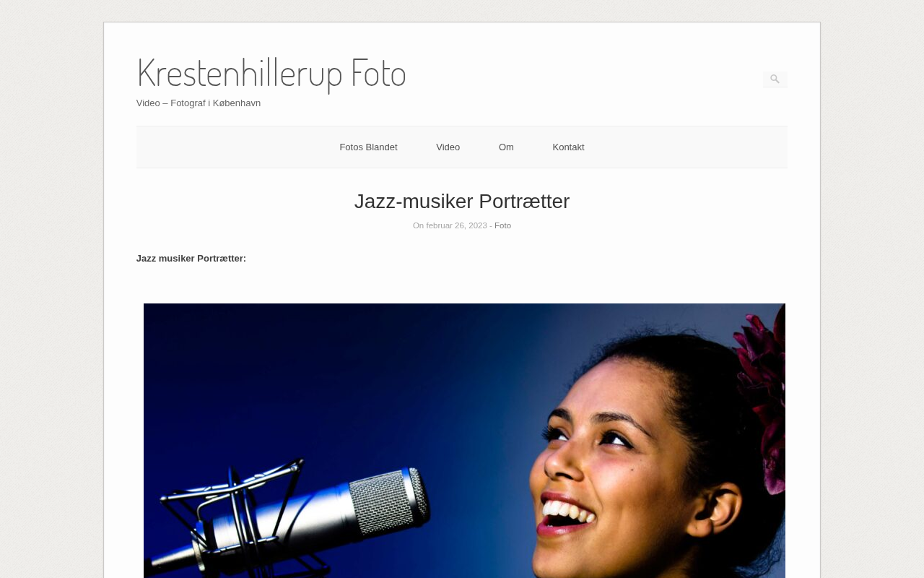Image resolution: width=924 pixels, height=578 pixels.
Task: Click the tagline Video – Fotograf i København
Action: [199, 103]
